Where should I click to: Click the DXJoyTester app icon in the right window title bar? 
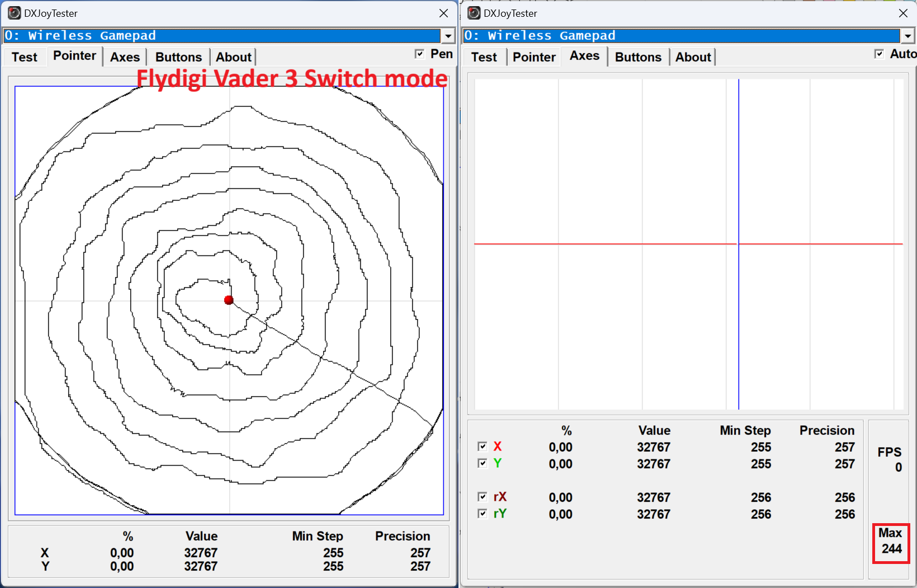tap(474, 13)
